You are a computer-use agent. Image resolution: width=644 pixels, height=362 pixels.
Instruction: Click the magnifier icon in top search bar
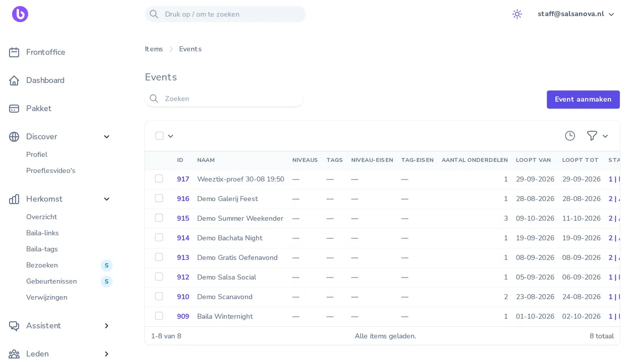click(x=154, y=14)
